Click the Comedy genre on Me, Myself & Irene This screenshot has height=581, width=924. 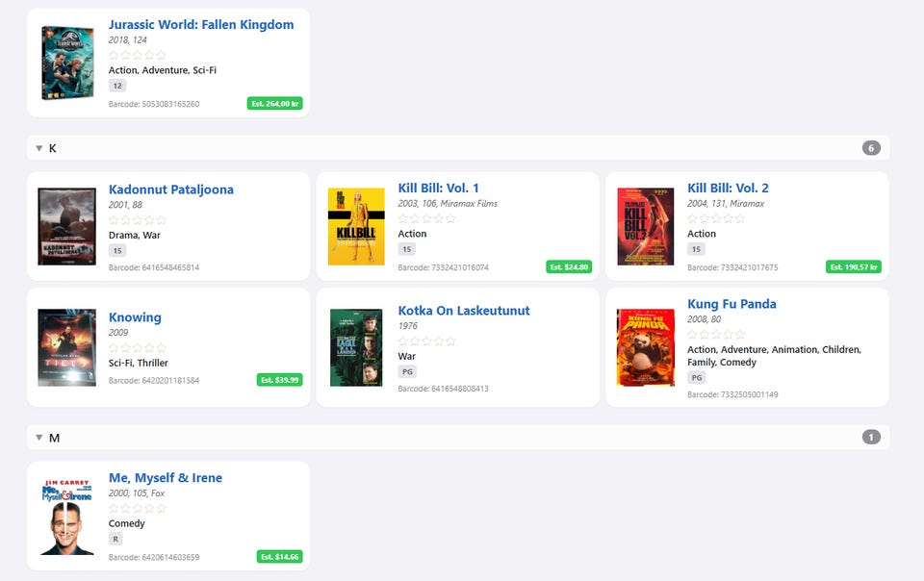(x=127, y=524)
